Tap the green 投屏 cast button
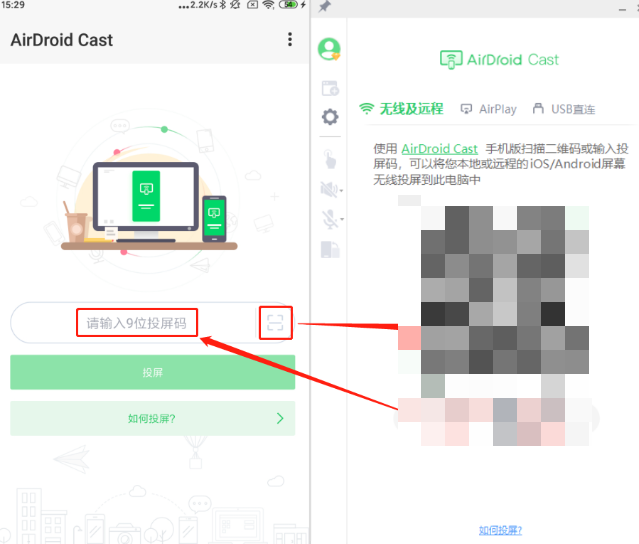The height and width of the screenshot is (544, 639). click(x=152, y=372)
